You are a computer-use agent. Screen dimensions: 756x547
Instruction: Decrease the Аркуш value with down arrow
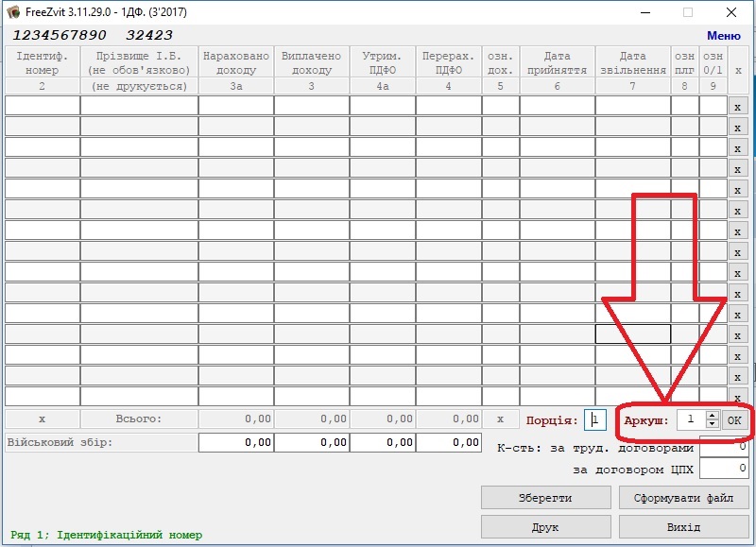coord(712,424)
